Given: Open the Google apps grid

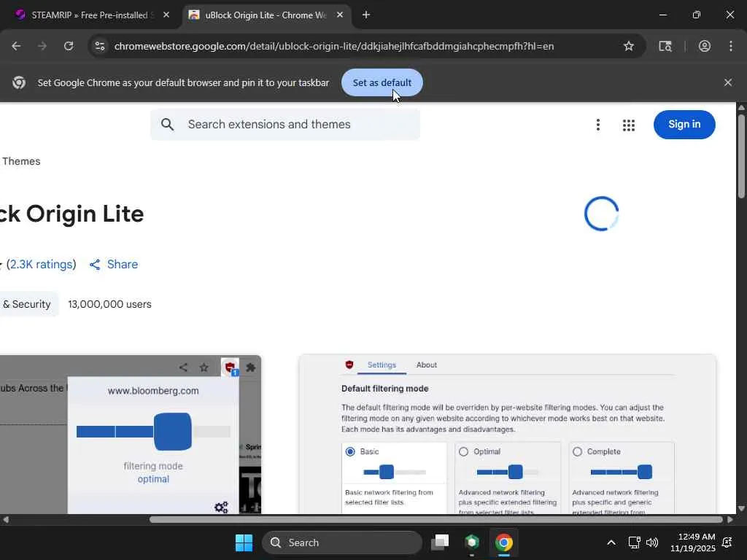Looking at the screenshot, I should pyautogui.click(x=629, y=125).
